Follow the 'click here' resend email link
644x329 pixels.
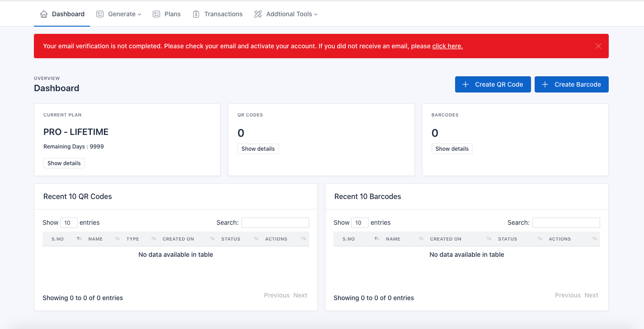point(447,46)
